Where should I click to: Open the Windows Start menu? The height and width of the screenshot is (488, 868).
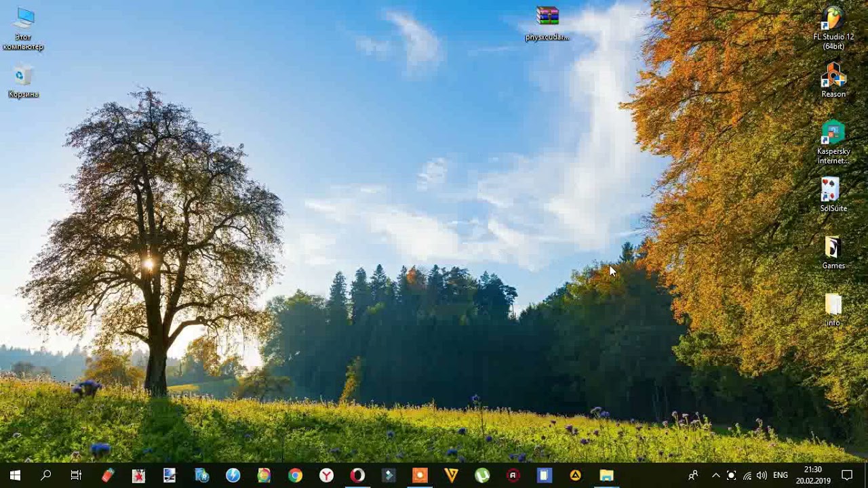coord(15,476)
